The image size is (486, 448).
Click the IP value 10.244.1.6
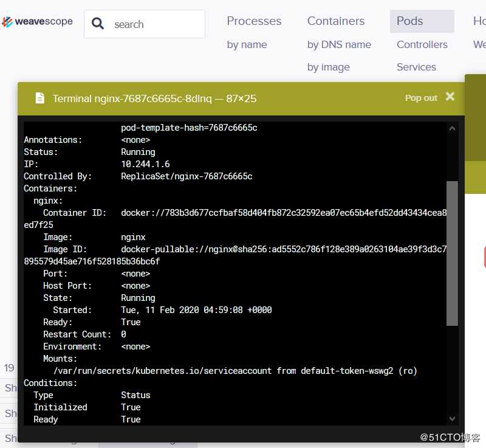(x=145, y=164)
